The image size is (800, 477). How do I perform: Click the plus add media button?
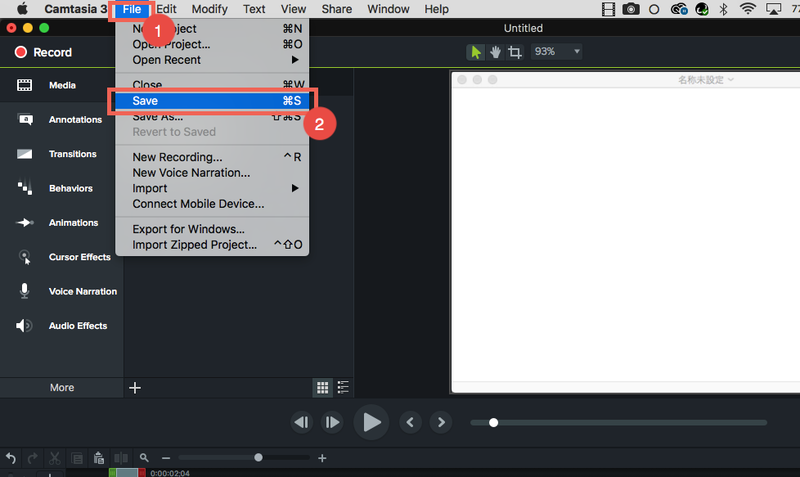[135, 388]
